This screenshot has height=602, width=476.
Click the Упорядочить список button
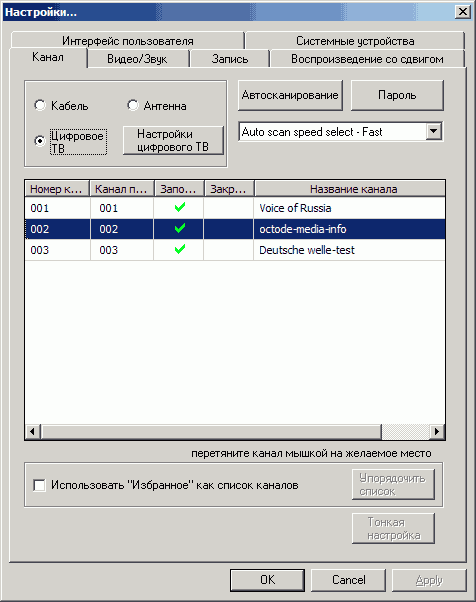pos(393,485)
